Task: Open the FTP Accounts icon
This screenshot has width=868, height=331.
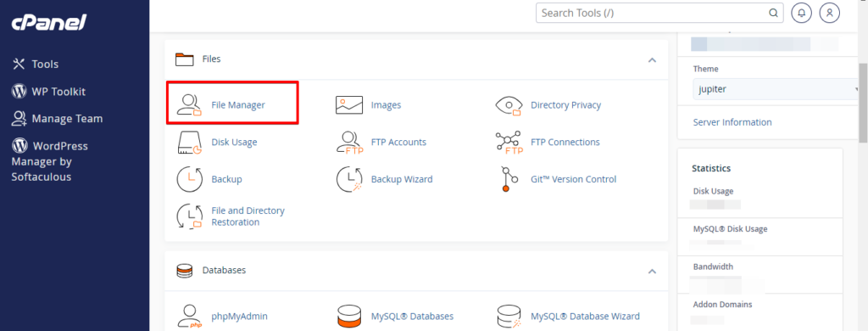Action: point(349,142)
